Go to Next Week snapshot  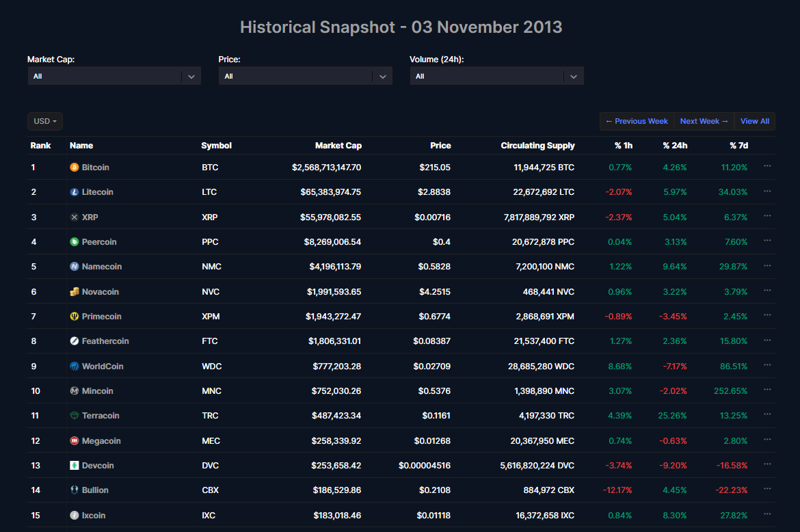(704, 122)
